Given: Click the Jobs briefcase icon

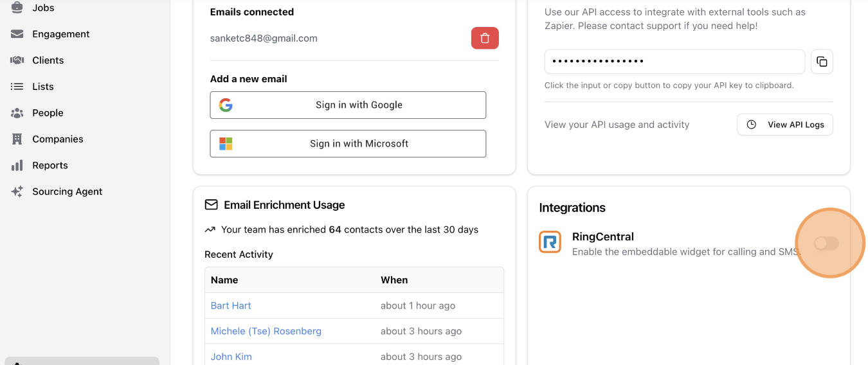Looking at the screenshot, I should [17, 8].
